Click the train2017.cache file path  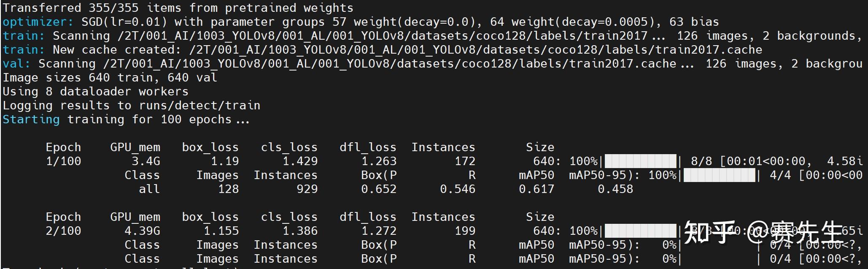tap(475, 50)
